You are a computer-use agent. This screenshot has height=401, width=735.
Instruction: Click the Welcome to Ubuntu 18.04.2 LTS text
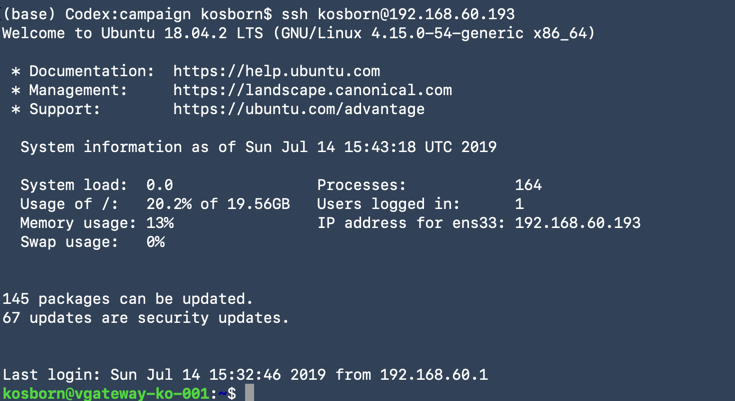point(143,33)
